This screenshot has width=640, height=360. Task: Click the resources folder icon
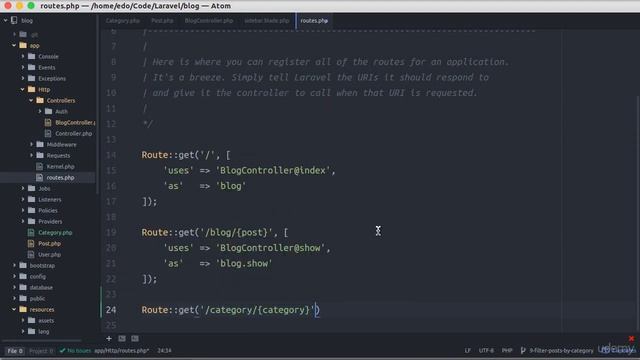pos(23,309)
